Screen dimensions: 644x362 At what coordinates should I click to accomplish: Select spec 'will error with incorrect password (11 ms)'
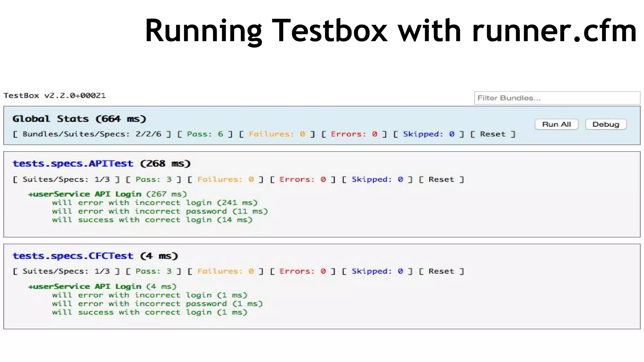click(x=159, y=211)
